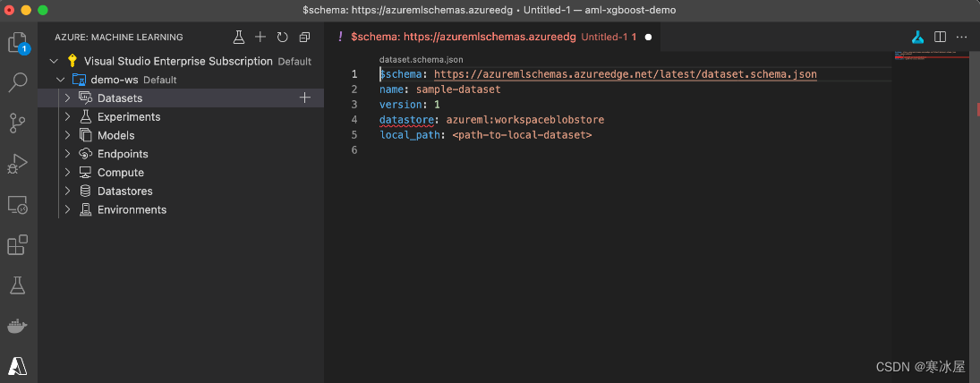The height and width of the screenshot is (383, 980).
Task: Click the '$schema' key on line 1
Action: 401,74
